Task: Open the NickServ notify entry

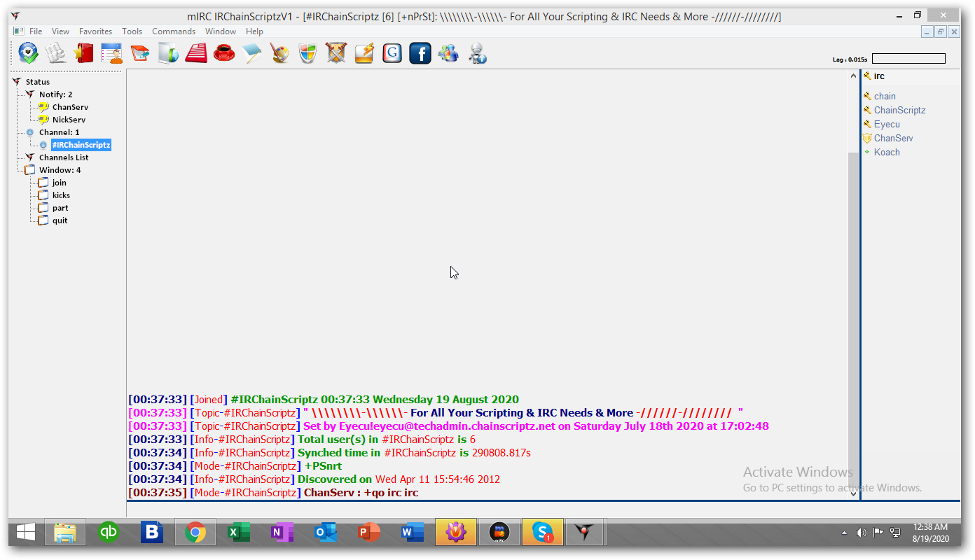Action: point(69,120)
